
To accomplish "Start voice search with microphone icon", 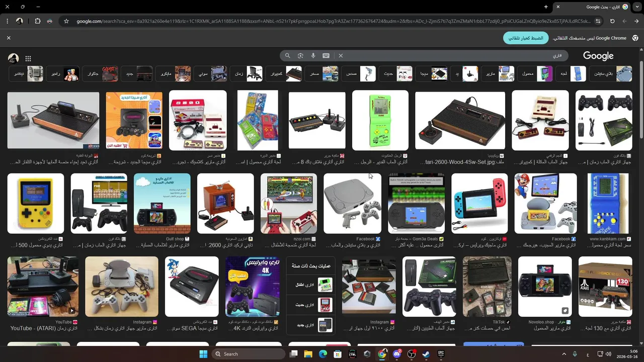I will 313,56.
